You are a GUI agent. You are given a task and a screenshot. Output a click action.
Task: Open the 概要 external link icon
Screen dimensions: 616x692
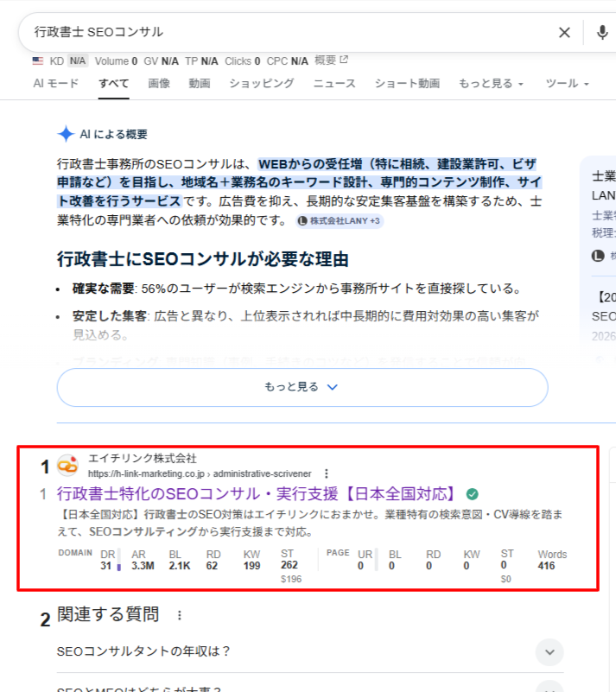(344, 60)
